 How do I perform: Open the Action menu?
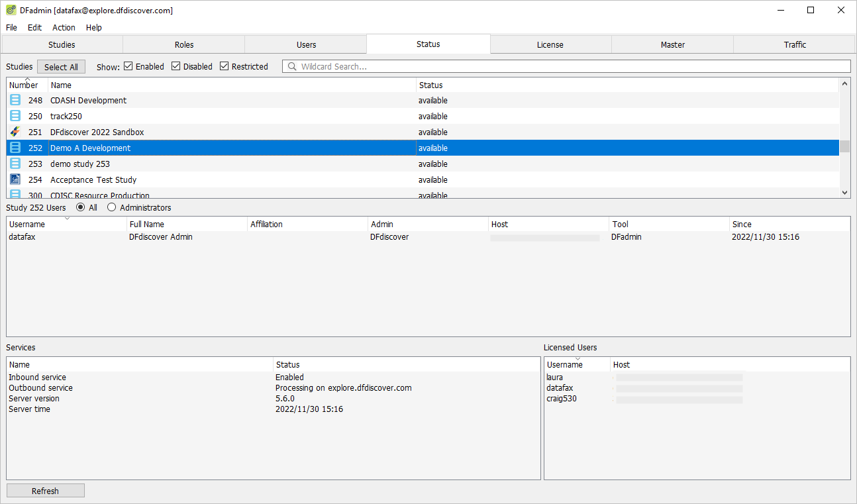(x=64, y=27)
